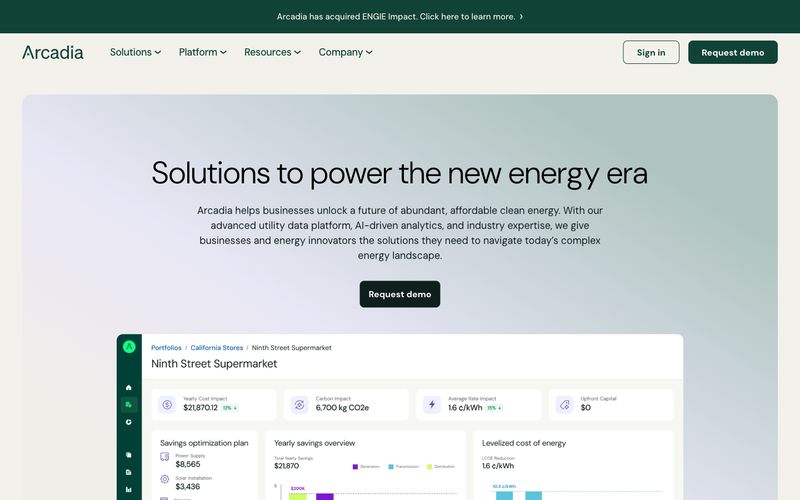800x500 pixels.
Task: Click the 6,700 kg CO2e value
Action: tap(342, 408)
